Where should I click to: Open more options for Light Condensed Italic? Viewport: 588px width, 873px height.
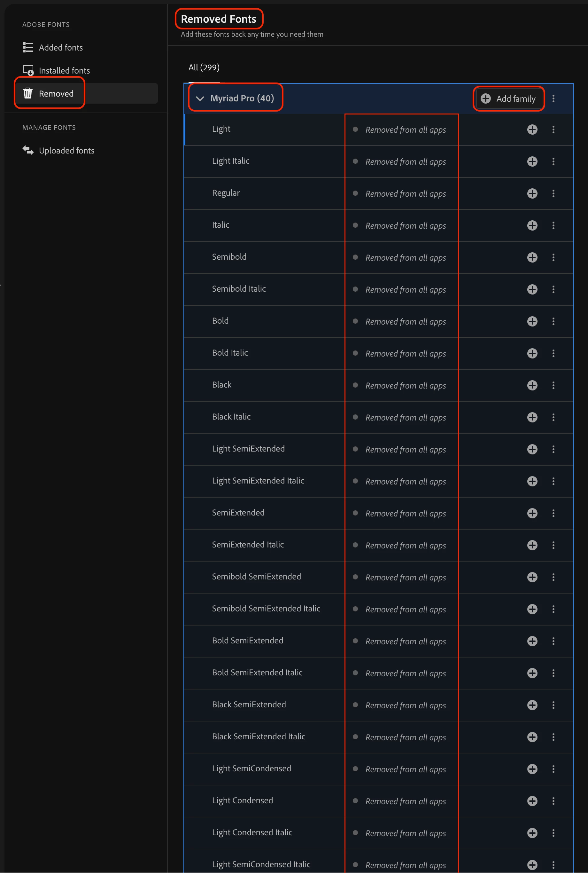tap(553, 833)
